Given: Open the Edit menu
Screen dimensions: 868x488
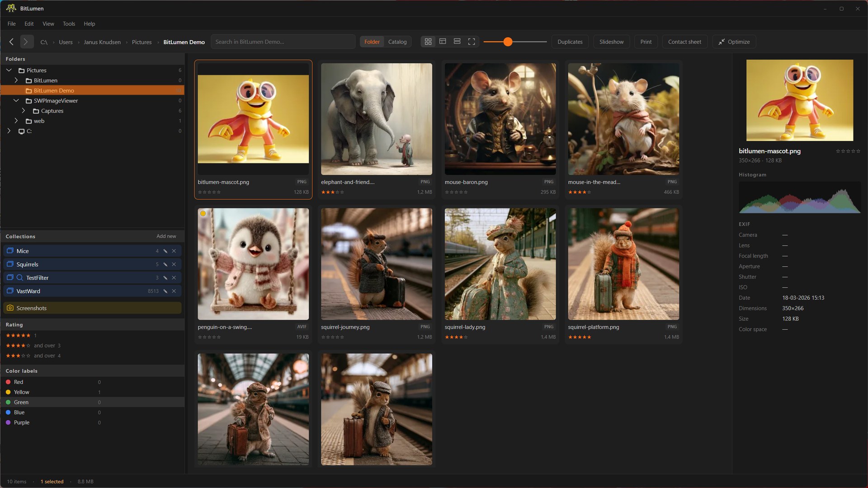Looking at the screenshot, I should pos(29,23).
